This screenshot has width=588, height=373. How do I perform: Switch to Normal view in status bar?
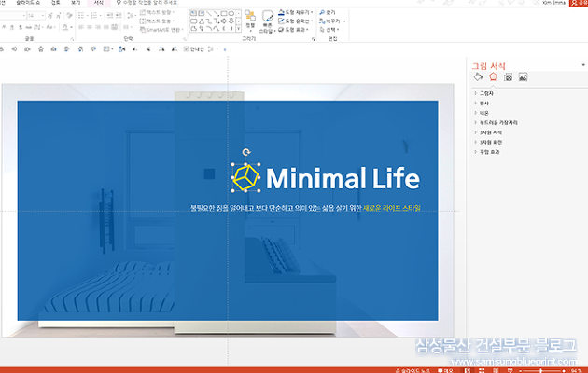468,370
